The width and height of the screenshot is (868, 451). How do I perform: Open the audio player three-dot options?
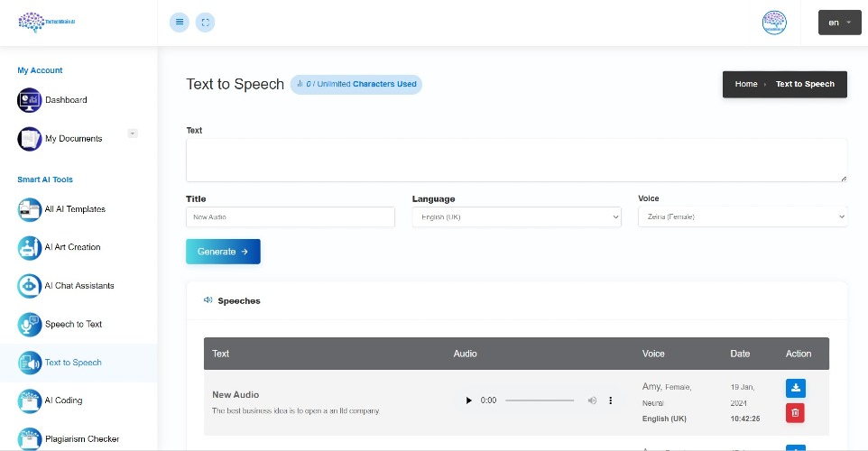(x=611, y=400)
